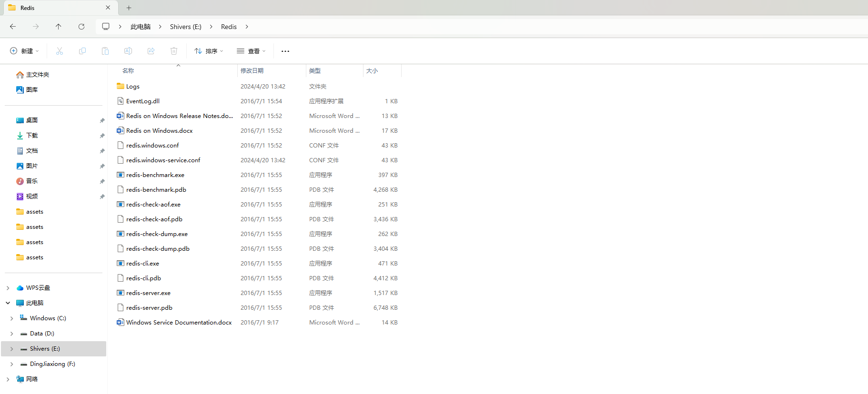Click the Delete trash can icon
Screen dimensions: 868x394
174,51
